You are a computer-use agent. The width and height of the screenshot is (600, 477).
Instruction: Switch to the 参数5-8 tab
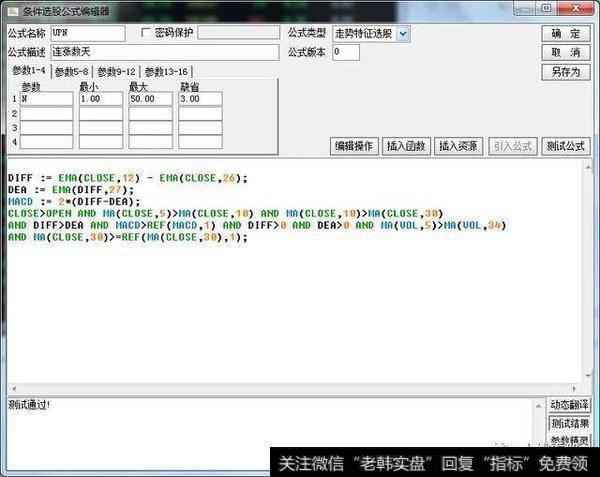[x=72, y=72]
